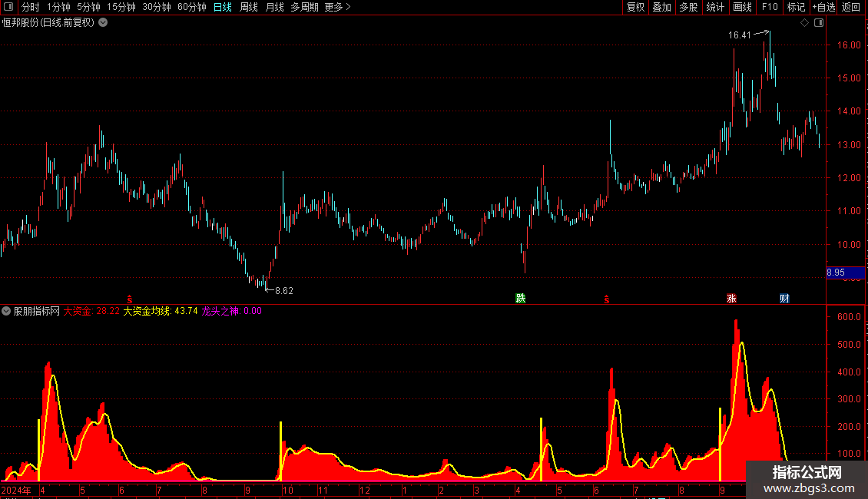Click the 统计 statistics button
Viewport: 868px width, 499px height.
(715, 7)
